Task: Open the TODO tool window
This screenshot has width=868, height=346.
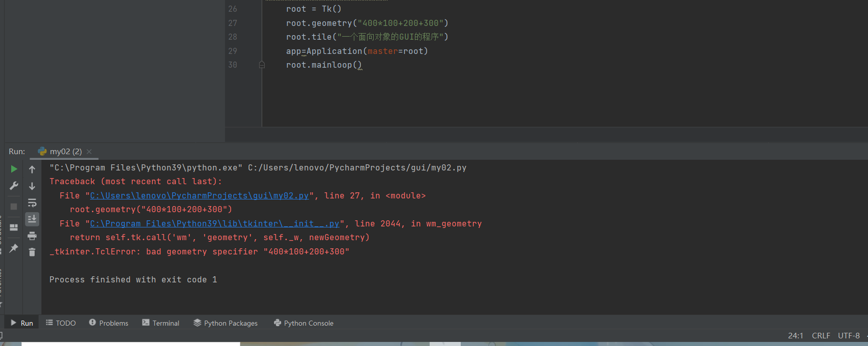Action: click(x=61, y=323)
